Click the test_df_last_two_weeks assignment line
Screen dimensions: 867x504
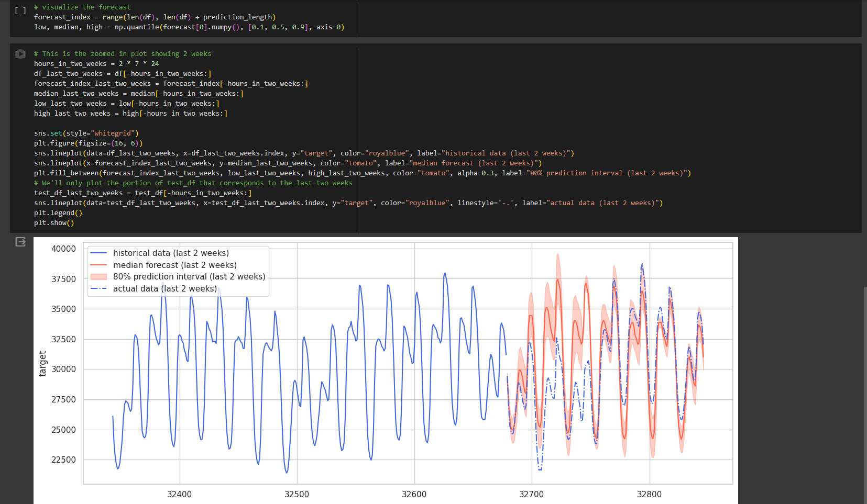click(x=143, y=193)
